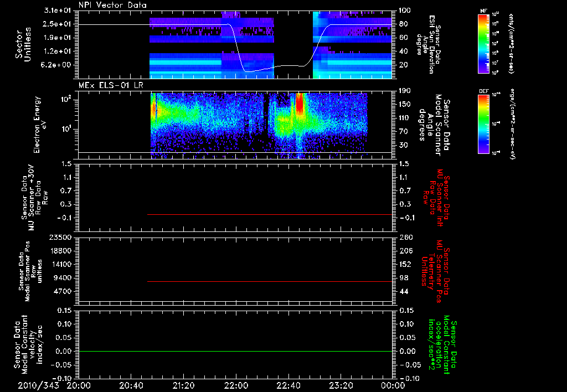Click the "DEF" label above the color bar
The image size is (567, 392).
pos(484,91)
